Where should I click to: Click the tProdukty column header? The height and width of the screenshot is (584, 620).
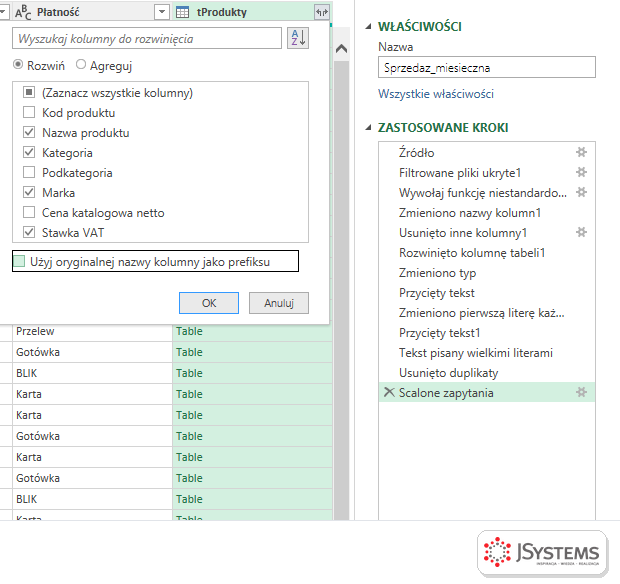[x=251, y=12]
